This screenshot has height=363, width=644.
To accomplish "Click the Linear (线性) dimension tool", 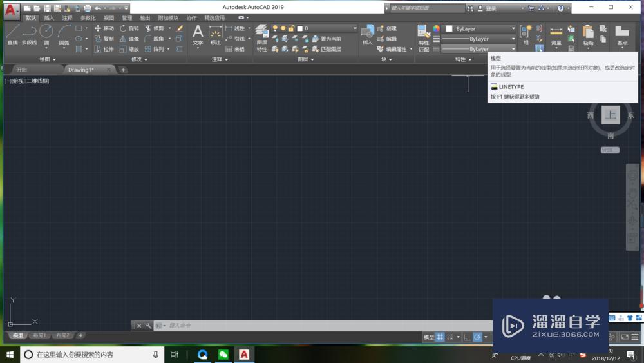I will point(235,28).
